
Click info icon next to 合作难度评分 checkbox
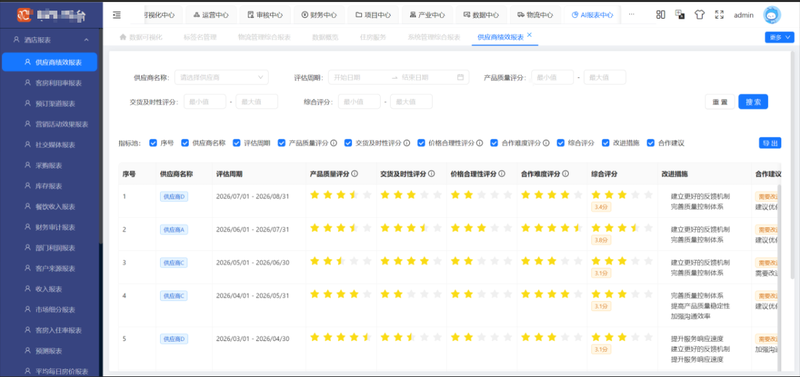coord(546,143)
